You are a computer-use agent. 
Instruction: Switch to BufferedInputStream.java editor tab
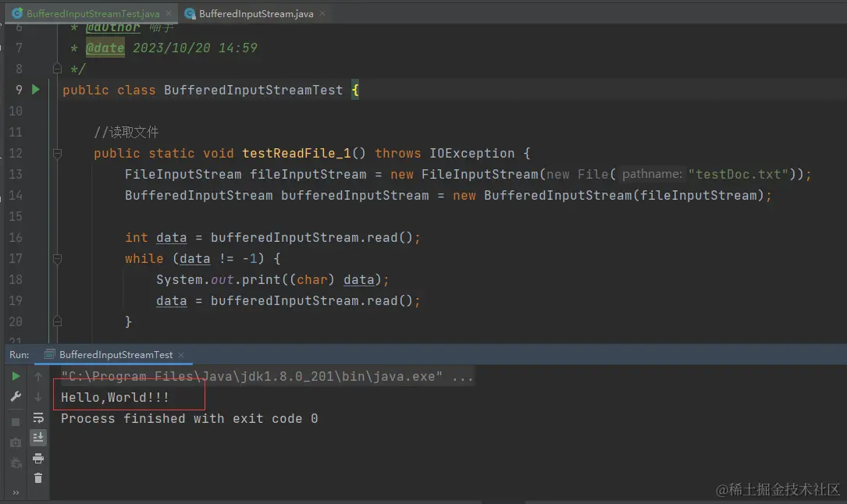pyautogui.click(x=255, y=13)
